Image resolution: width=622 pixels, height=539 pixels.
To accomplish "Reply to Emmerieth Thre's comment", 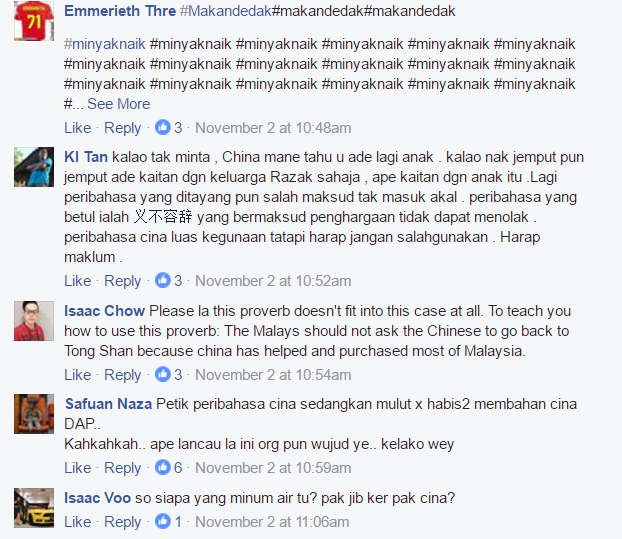I will 123,128.
